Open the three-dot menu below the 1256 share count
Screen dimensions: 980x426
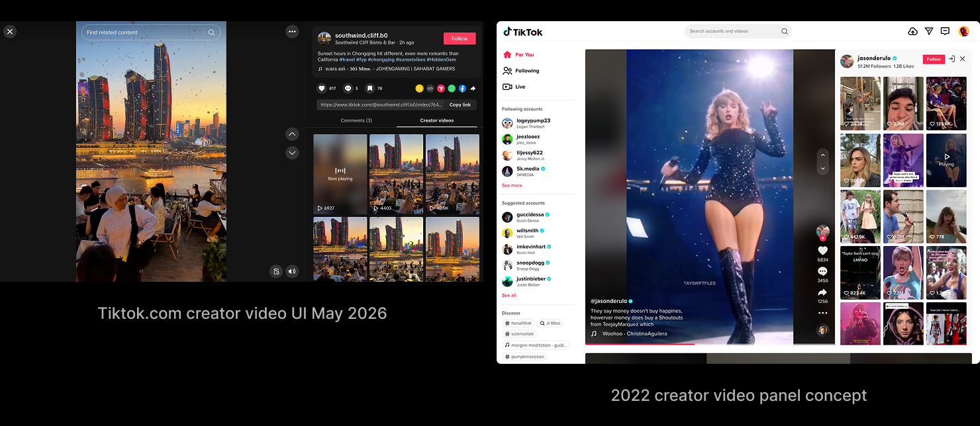coord(823,313)
